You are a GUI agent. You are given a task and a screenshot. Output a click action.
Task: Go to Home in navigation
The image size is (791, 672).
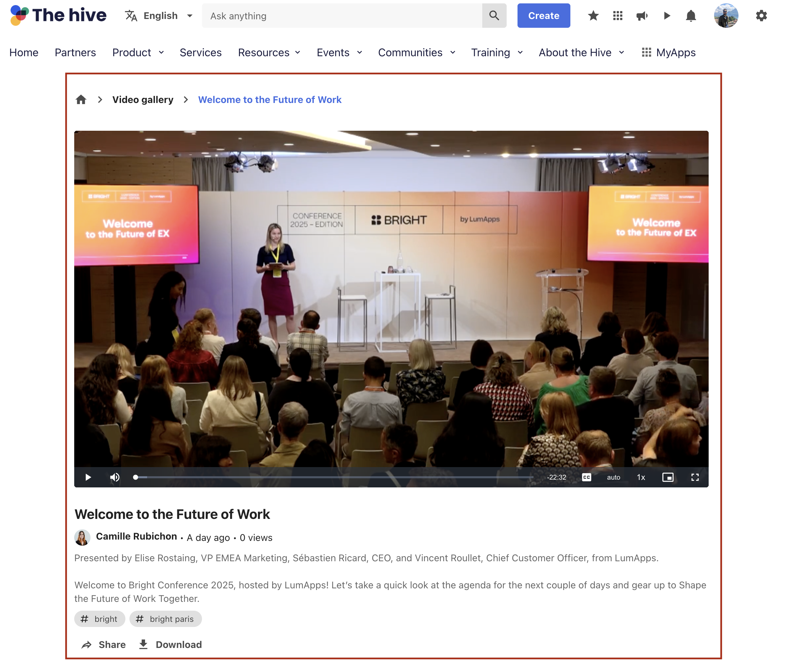(24, 52)
